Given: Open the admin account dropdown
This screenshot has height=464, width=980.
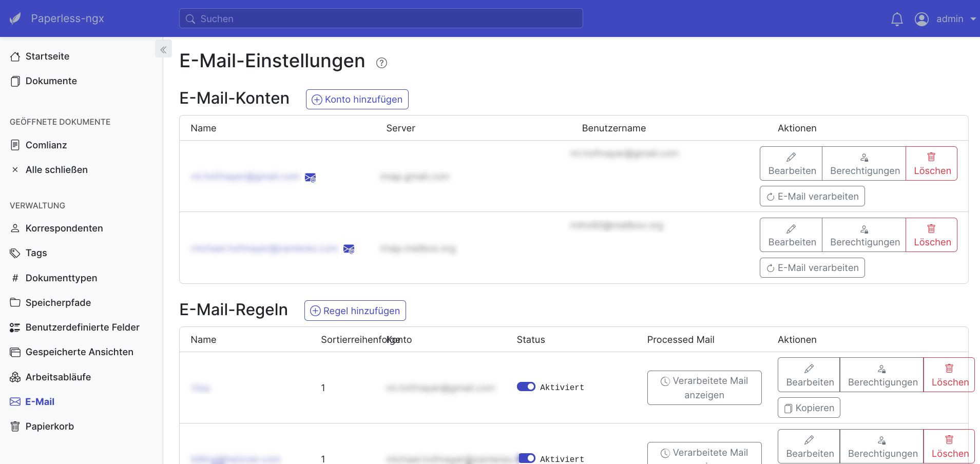Looking at the screenshot, I should tap(952, 18).
